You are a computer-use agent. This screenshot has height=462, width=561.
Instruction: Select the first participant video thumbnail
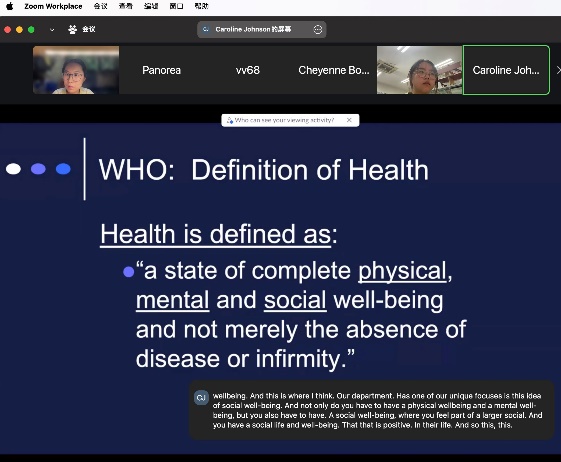pos(76,70)
